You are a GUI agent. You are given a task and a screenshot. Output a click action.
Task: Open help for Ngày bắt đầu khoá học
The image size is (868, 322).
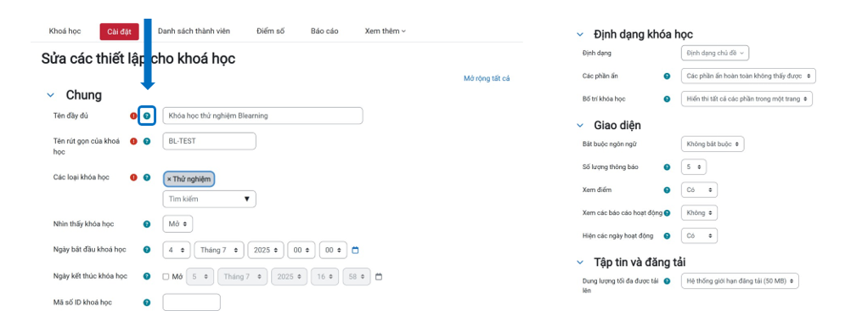(147, 250)
